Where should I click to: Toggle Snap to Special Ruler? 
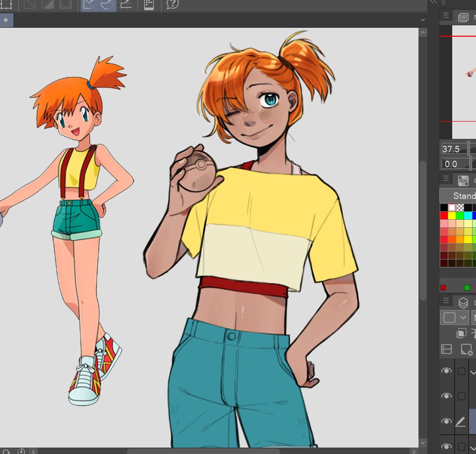click(107, 5)
